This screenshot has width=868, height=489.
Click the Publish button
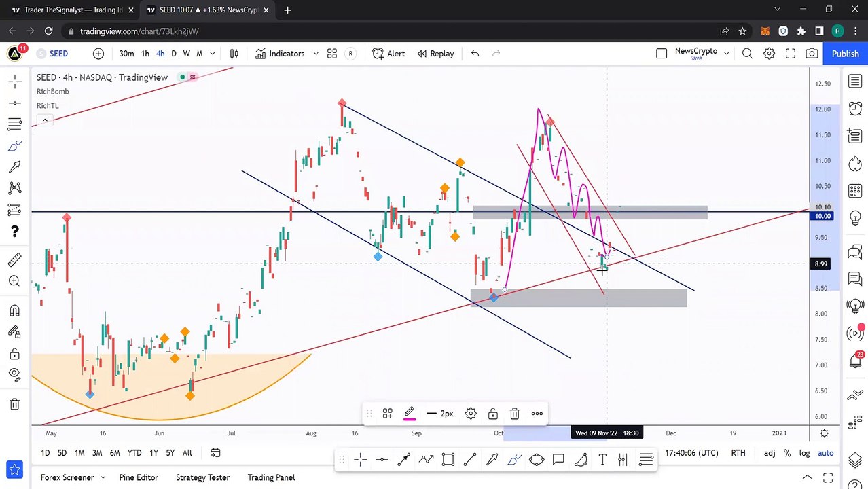pyautogui.click(x=845, y=54)
